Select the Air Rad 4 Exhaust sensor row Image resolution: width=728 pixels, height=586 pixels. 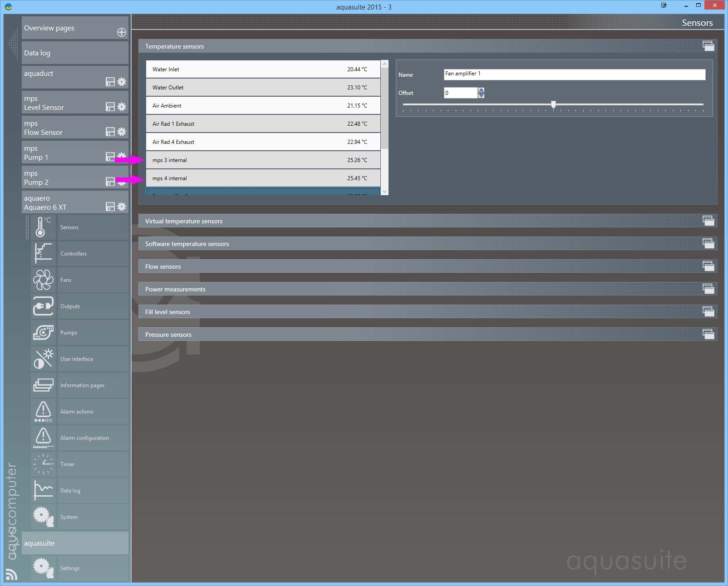pyautogui.click(x=263, y=142)
